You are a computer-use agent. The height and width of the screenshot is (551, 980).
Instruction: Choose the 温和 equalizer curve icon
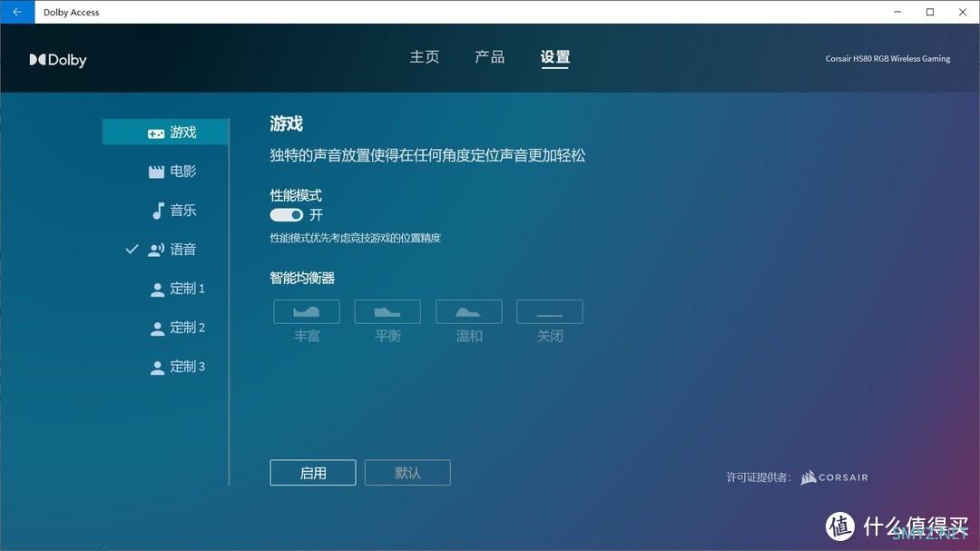[x=469, y=311]
